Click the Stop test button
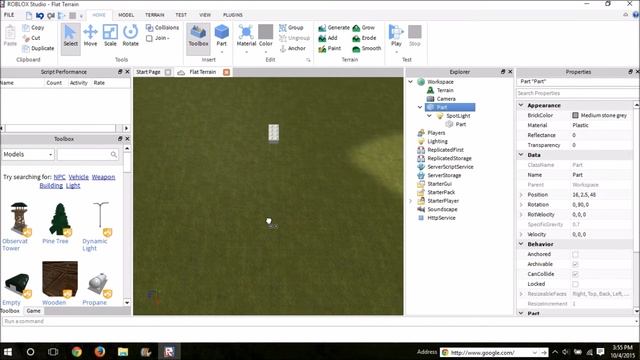Screen dimensions: 640x360 (415, 36)
